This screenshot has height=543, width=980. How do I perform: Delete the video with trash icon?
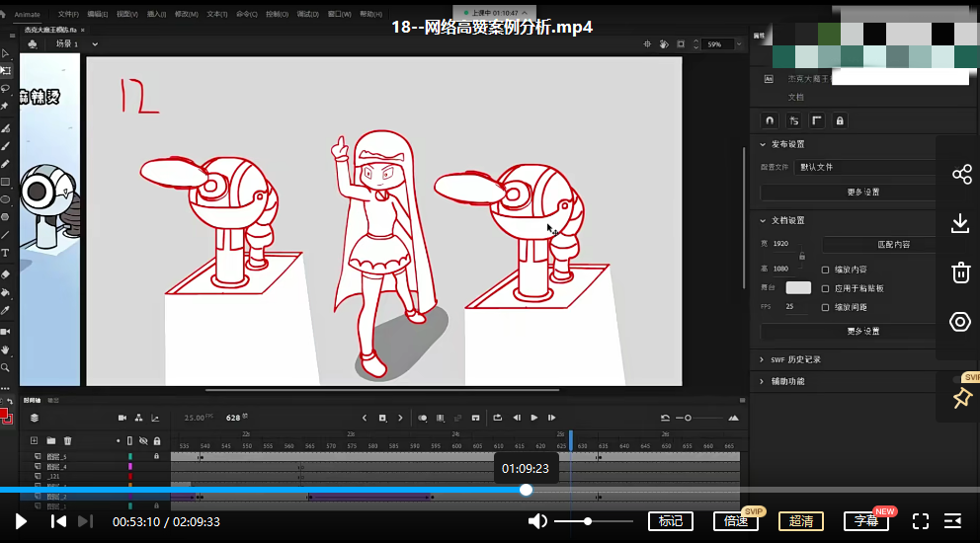(960, 272)
